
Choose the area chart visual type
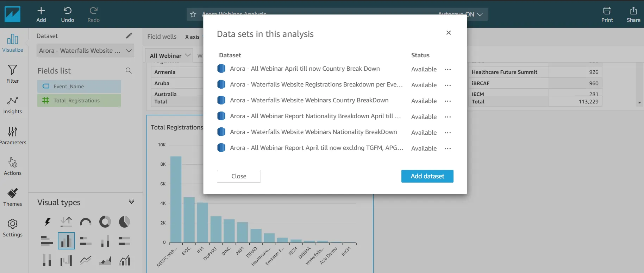[105, 260]
